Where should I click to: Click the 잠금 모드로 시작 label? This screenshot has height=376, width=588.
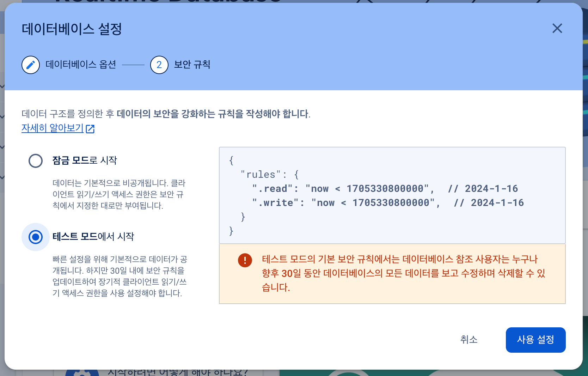click(85, 160)
